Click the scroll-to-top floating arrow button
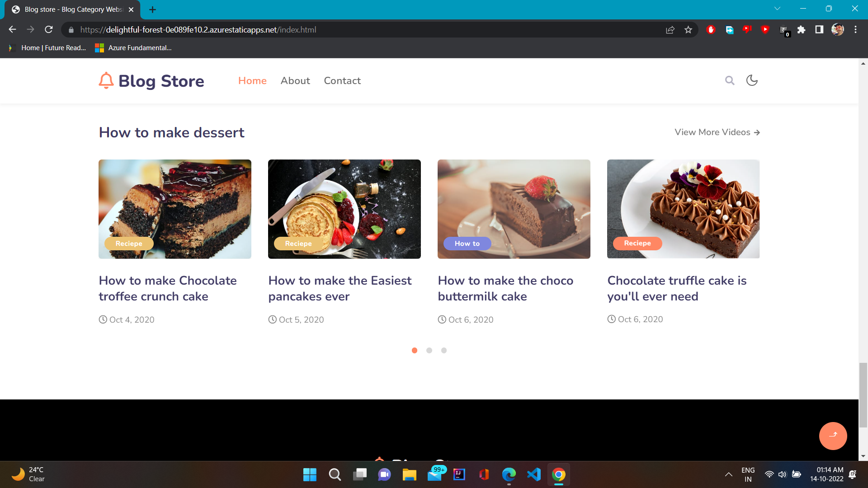Viewport: 868px width, 488px height. point(833,436)
